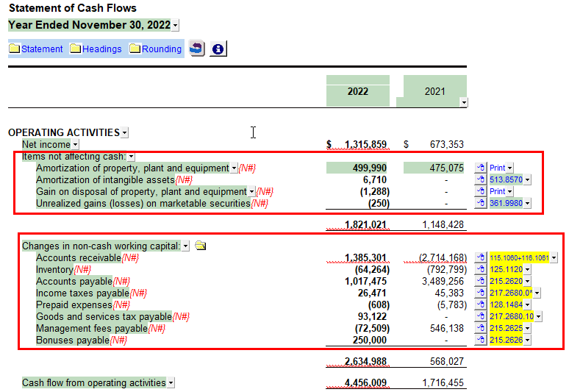The width and height of the screenshot is (569, 392).
Task: Click the 2022 column header
Action: pos(357,92)
